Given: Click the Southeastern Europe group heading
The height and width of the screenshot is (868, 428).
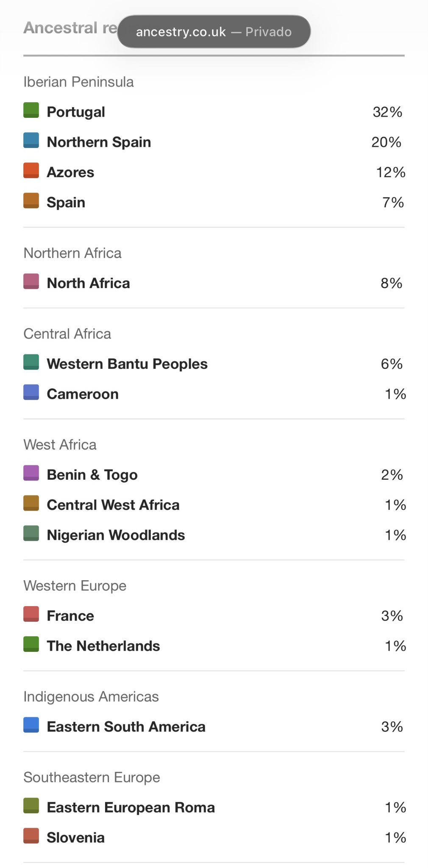Looking at the screenshot, I should (x=92, y=777).
